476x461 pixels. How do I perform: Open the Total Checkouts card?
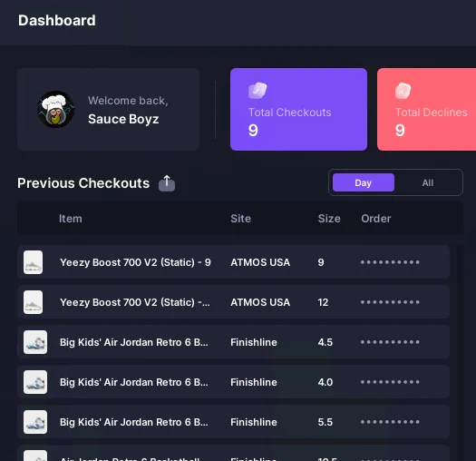298,110
